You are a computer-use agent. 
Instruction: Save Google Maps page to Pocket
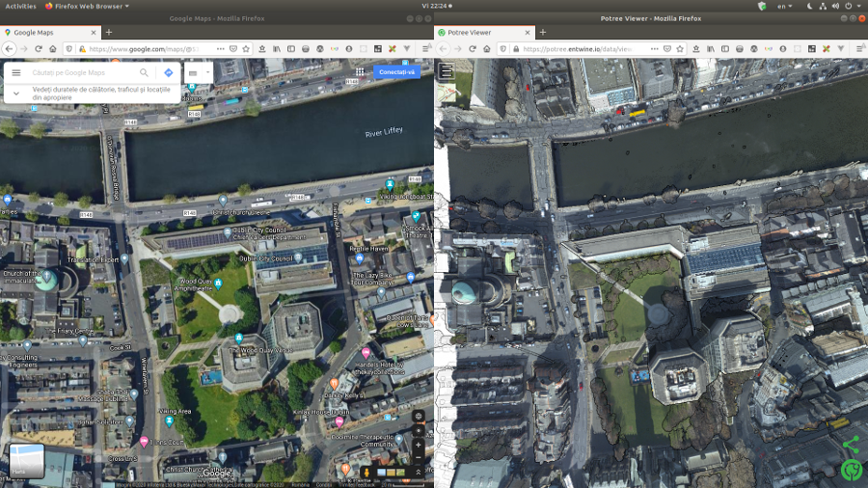(x=233, y=48)
